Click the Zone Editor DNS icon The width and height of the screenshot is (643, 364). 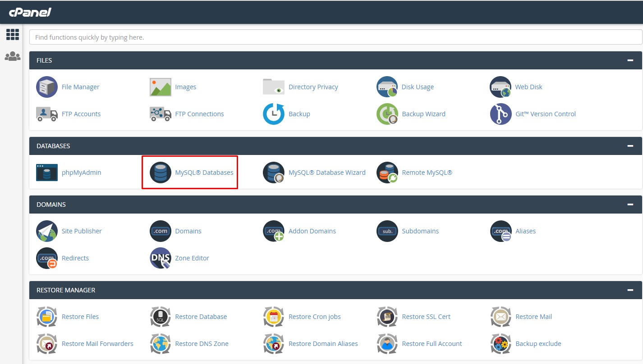(161, 258)
